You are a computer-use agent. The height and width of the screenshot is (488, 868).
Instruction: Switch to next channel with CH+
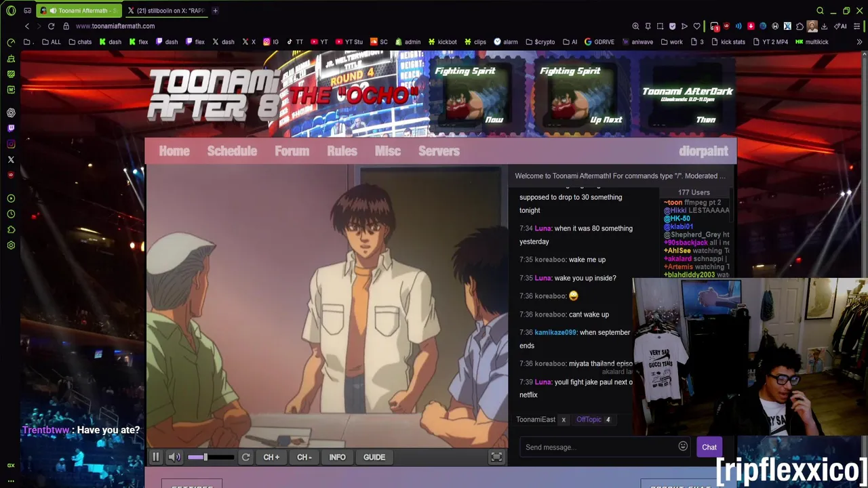pos(271,457)
